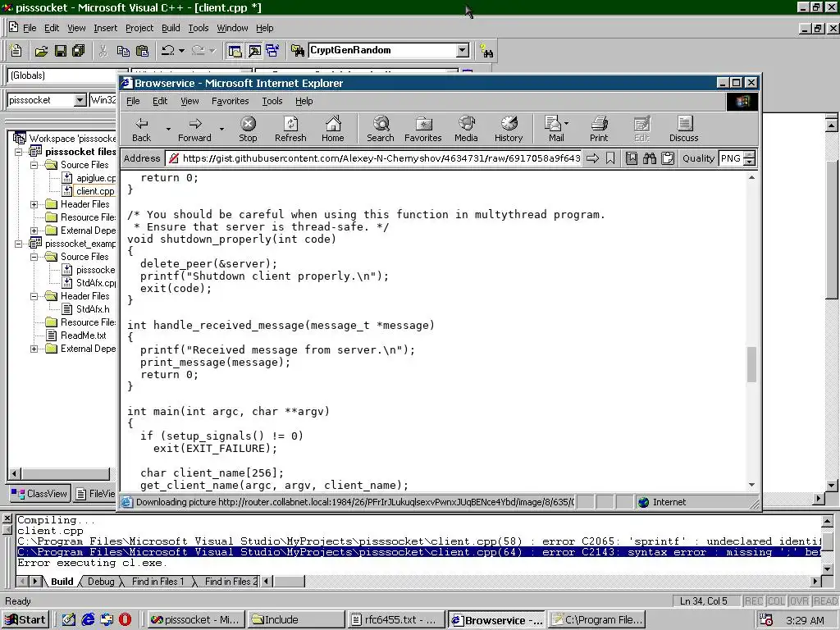840x630 pixels.
Task: Open the Tools menu in Internet Explorer
Action: point(272,101)
